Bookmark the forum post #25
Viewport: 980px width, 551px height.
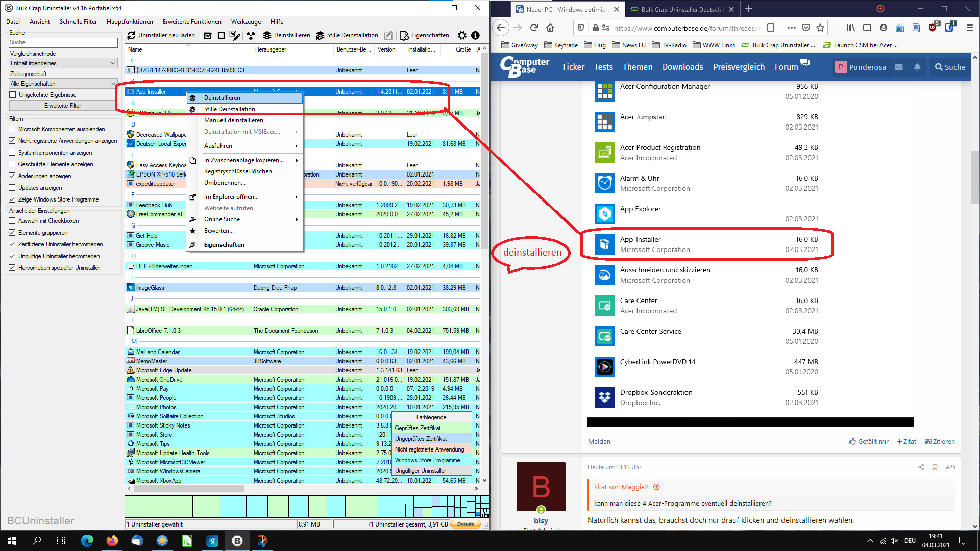(x=935, y=467)
